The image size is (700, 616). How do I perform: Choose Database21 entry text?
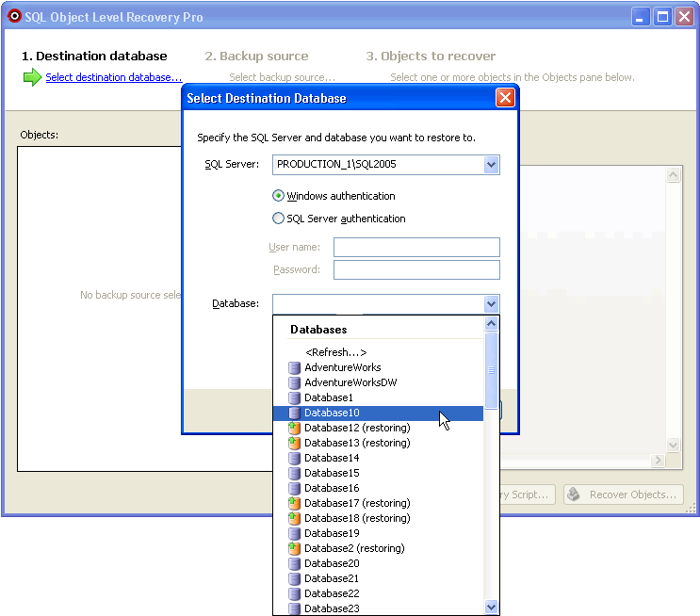coord(332,579)
